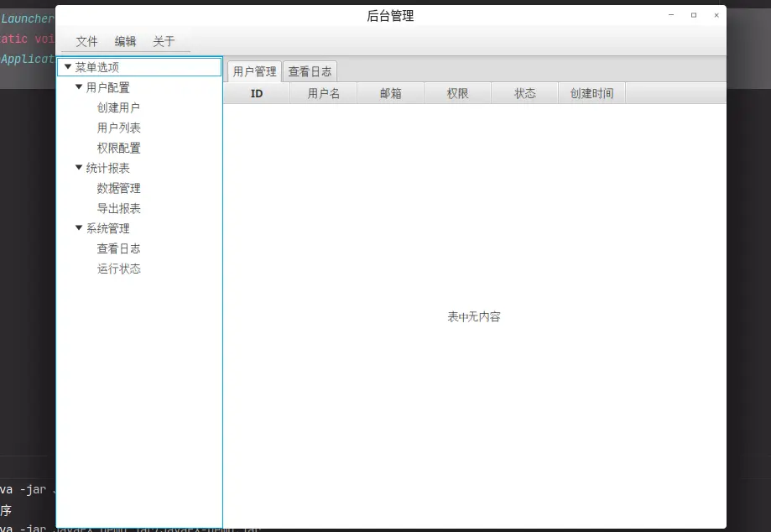Collapse the 用户配置 tree arrow
Image resolution: width=771 pixels, height=532 pixels.
(79, 87)
